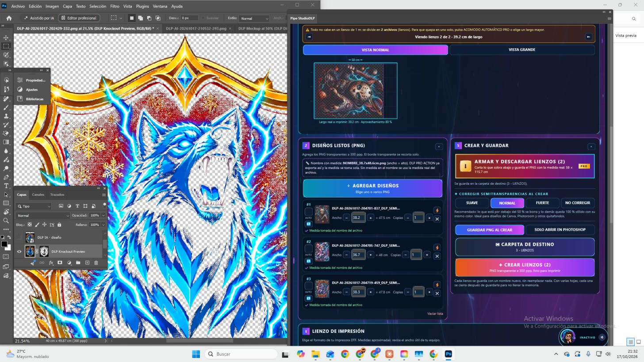Open the Tipo layer filter dropdown
This screenshot has width=644, height=362.
pyautogui.click(x=34, y=206)
